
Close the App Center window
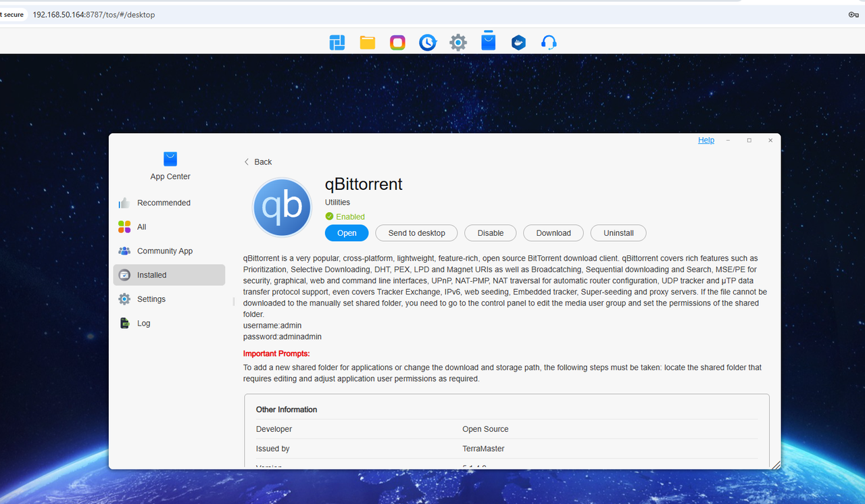(770, 141)
